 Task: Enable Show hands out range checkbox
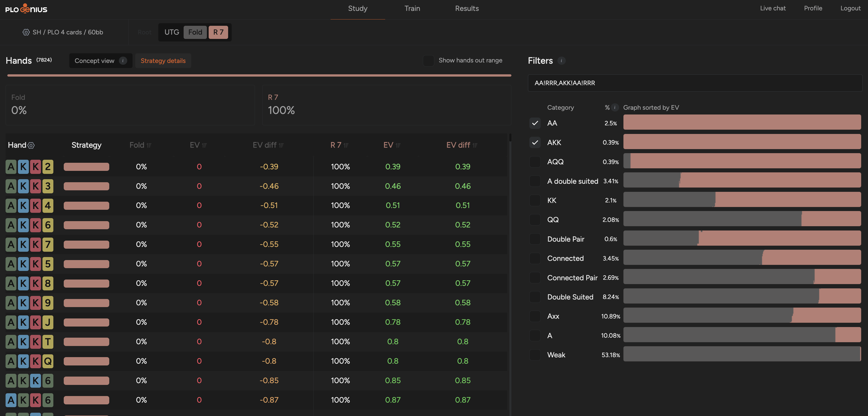click(x=428, y=61)
